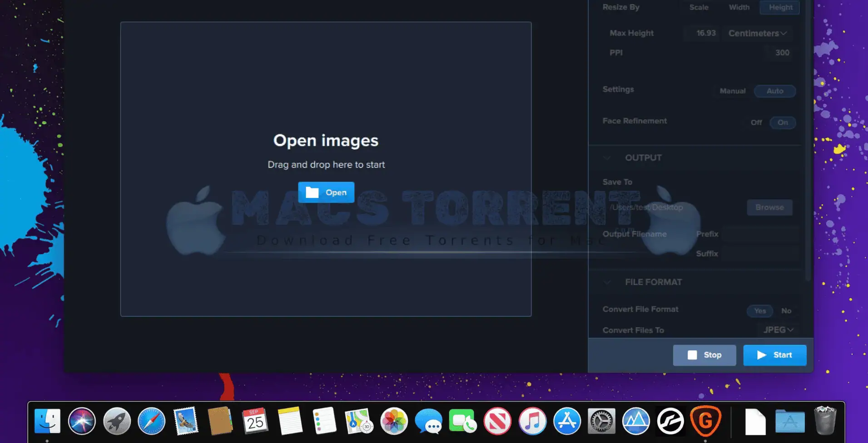The width and height of the screenshot is (868, 443).
Task: Edit the PPI value 300
Action: 779,53
